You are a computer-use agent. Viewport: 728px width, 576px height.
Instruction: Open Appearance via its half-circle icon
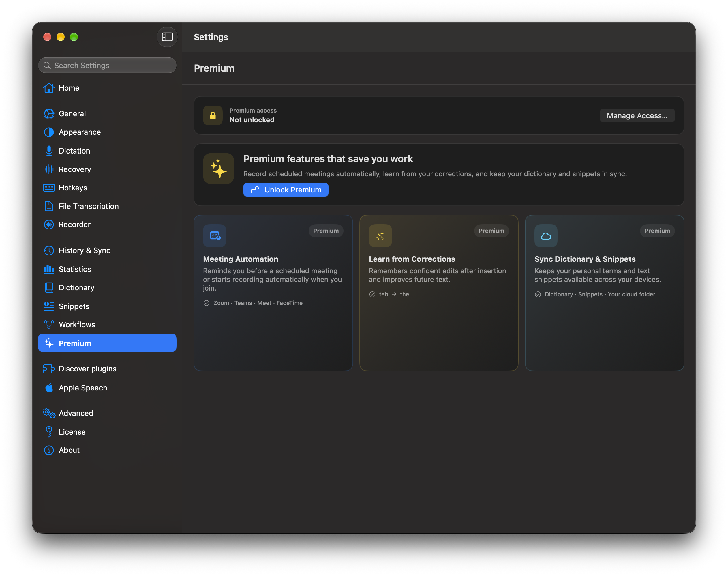(49, 132)
